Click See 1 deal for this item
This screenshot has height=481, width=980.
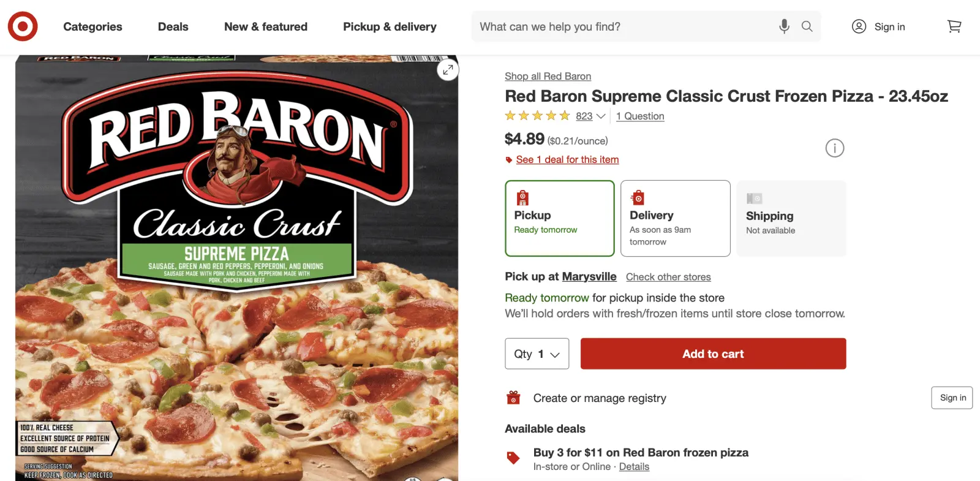point(567,159)
